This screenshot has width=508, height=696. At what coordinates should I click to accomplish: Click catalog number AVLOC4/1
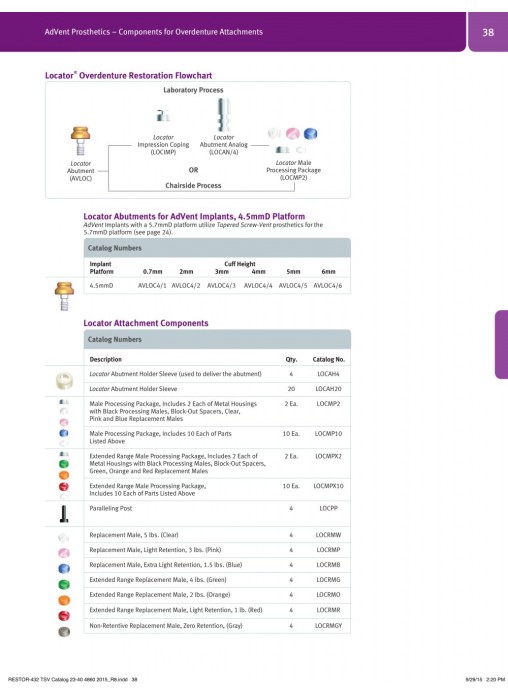[x=152, y=286]
